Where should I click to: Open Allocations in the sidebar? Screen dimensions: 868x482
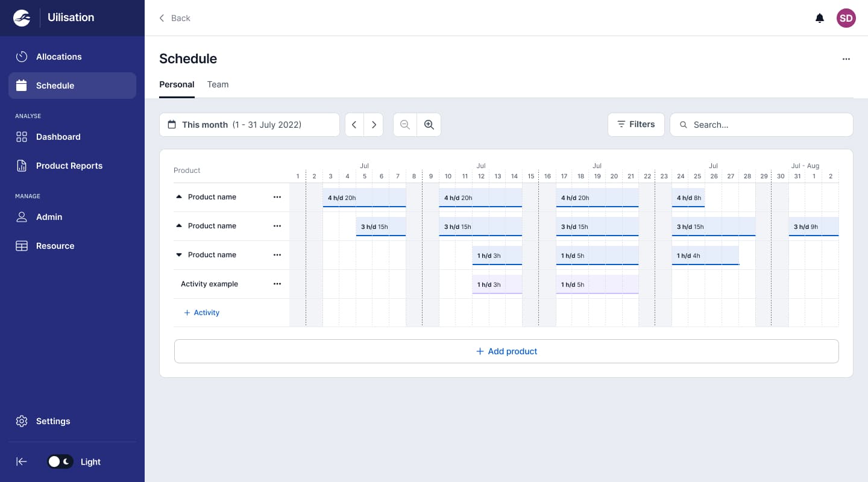click(x=58, y=57)
